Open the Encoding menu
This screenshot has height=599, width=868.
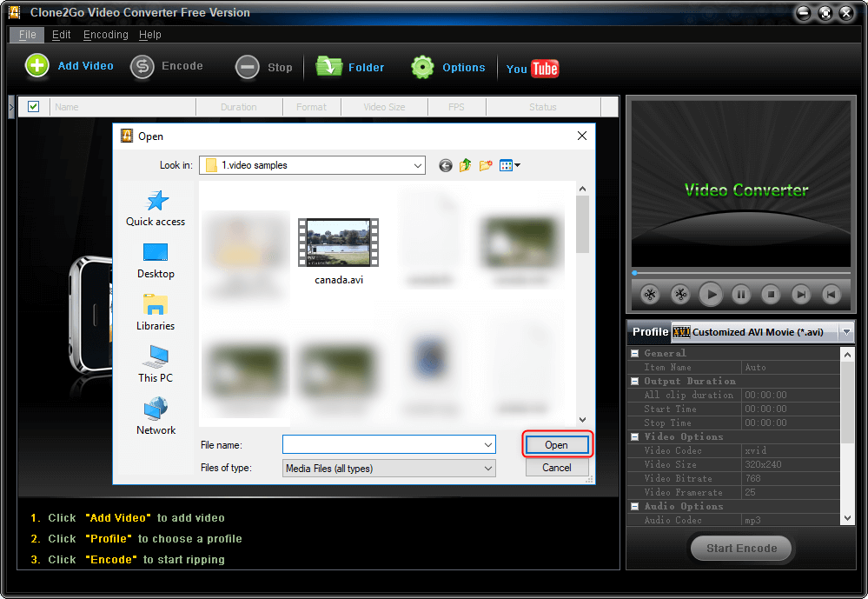tap(106, 35)
